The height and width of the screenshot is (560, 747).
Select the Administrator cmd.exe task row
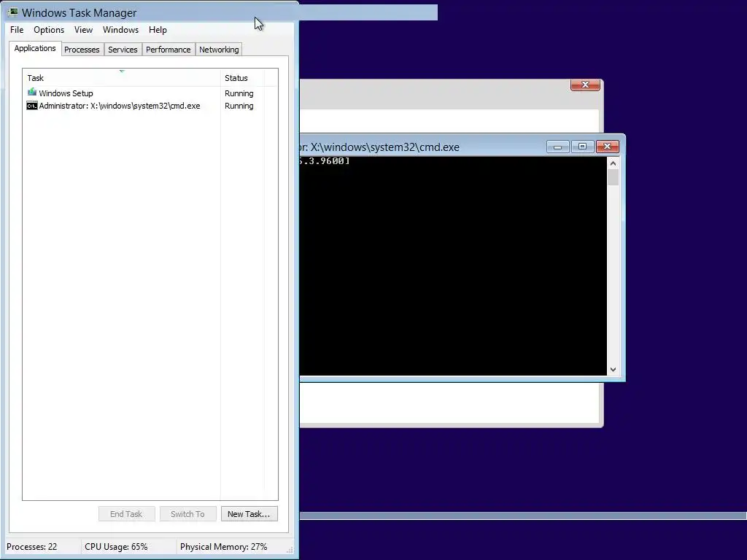click(x=150, y=106)
